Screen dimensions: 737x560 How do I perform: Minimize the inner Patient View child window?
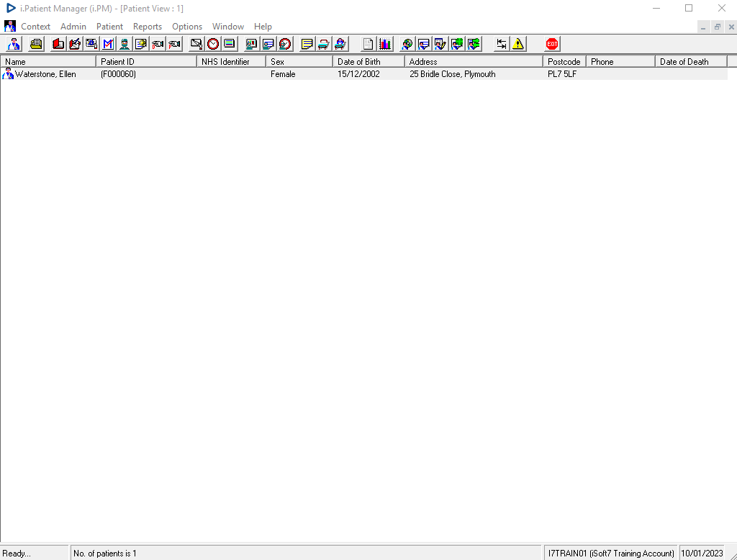coord(703,27)
